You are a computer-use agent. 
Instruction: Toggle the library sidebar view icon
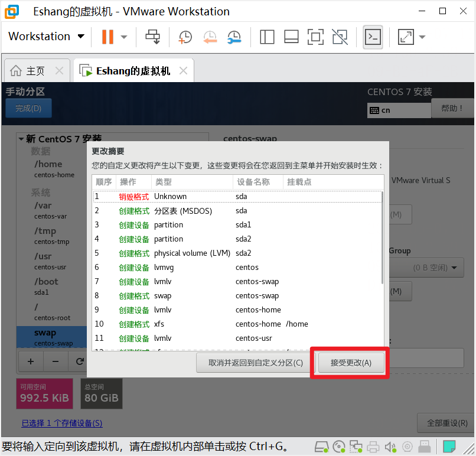point(267,37)
